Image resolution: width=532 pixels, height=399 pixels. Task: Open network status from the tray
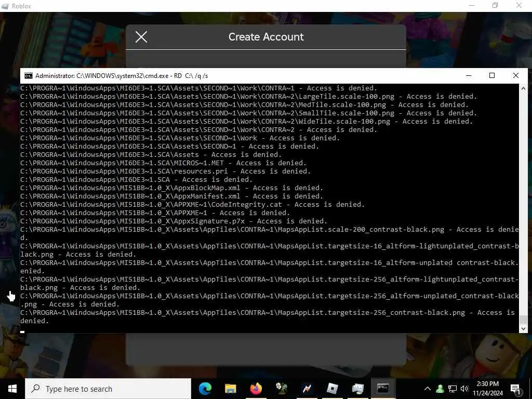click(453, 389)
